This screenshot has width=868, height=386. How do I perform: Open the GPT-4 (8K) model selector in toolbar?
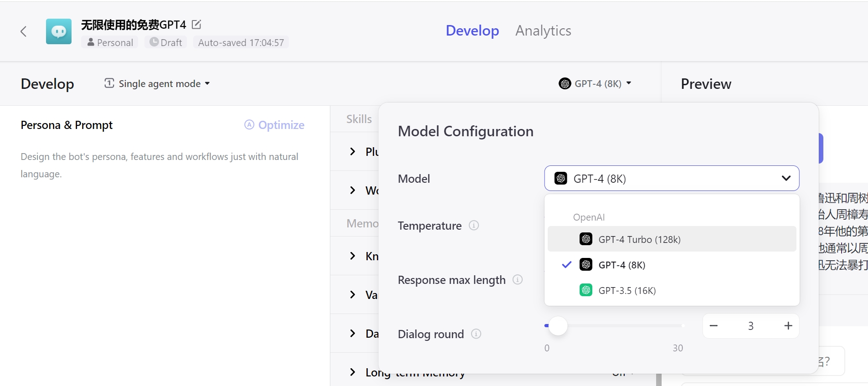click(x=595, y=83)
